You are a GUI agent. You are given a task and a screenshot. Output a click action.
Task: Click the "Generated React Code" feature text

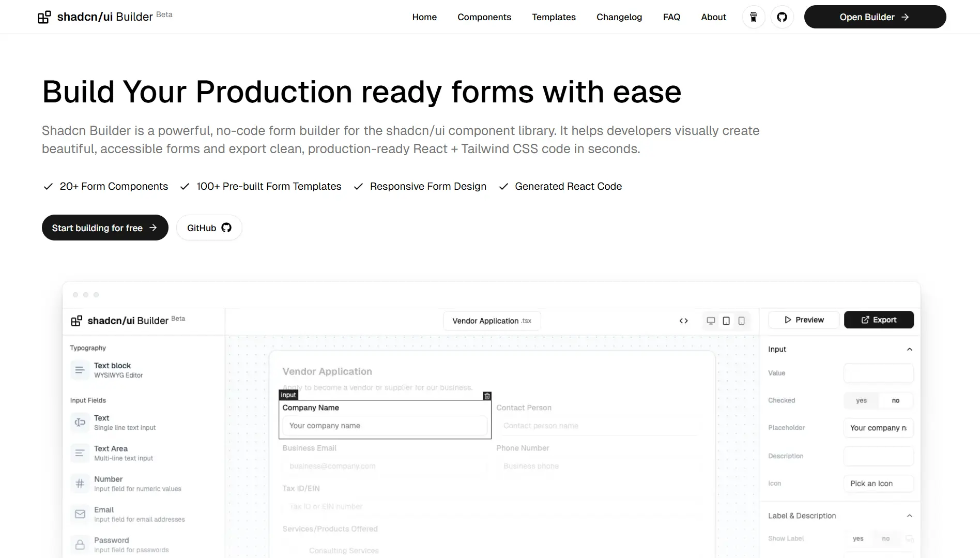click(x=568, y=186)
